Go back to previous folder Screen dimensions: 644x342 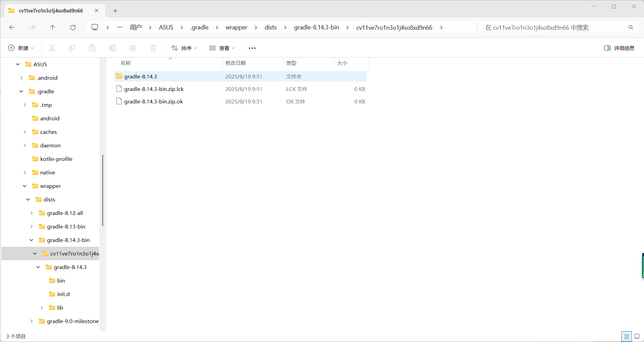click(12, 27)
